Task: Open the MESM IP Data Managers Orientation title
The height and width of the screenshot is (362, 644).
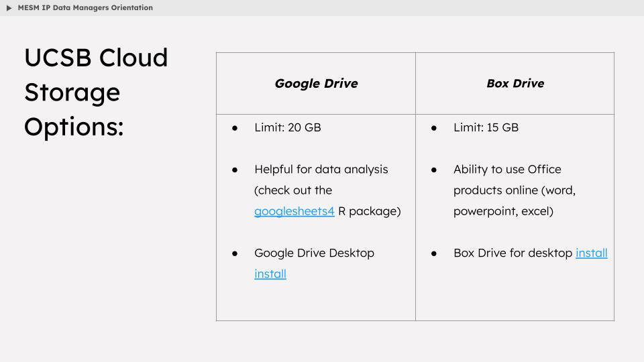Action: pyautogui.click(x=85, y=8)
